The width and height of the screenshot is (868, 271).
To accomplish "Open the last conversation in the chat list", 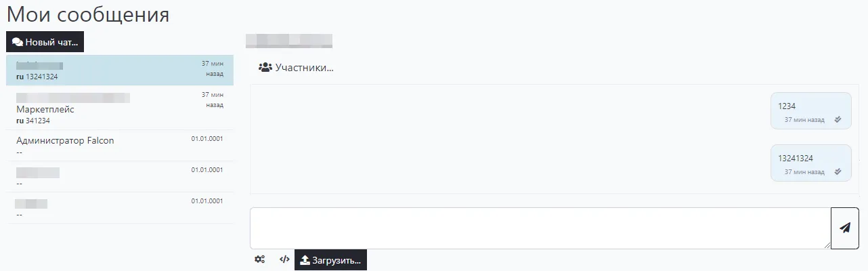I will point(120,208).
